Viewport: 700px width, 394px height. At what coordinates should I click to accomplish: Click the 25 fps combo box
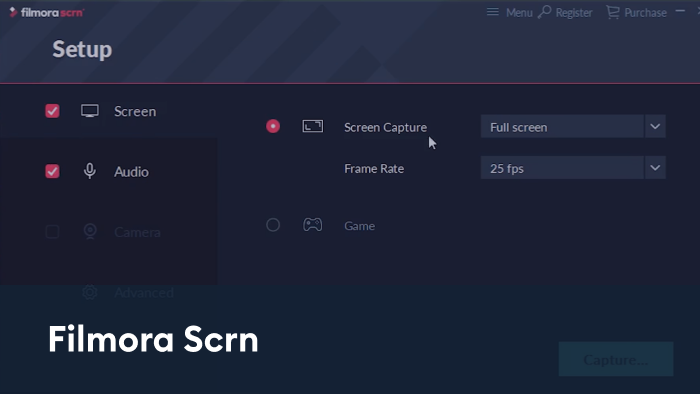[573, 167]
